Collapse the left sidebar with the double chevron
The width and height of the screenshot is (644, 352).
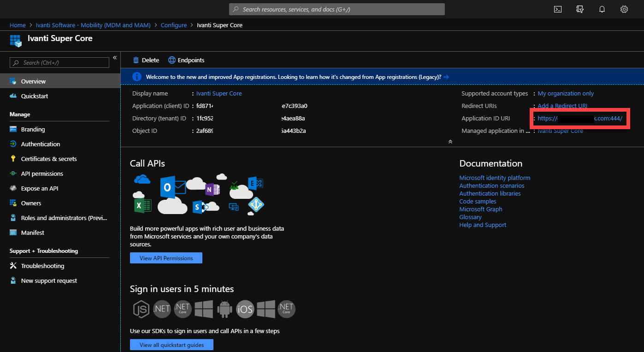point(114,57)
